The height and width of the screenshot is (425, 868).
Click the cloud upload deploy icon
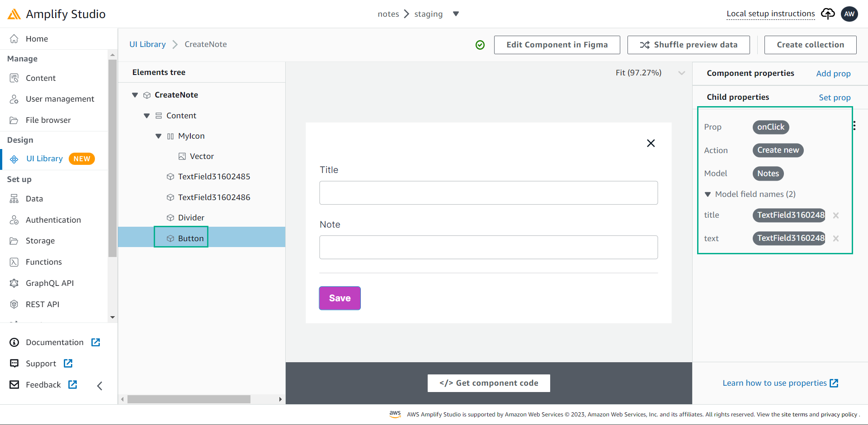pyautogui.click(x=828, y=14)
